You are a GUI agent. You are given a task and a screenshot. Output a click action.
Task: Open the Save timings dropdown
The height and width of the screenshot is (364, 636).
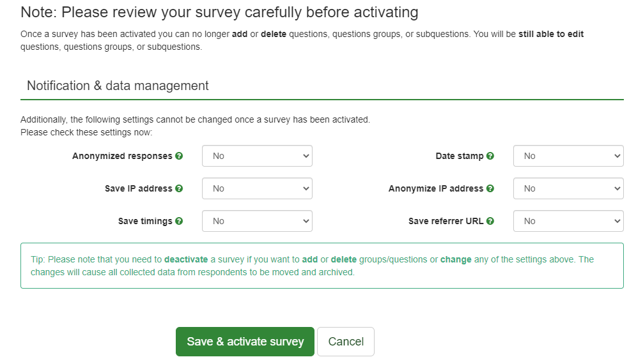pos(257,221)
